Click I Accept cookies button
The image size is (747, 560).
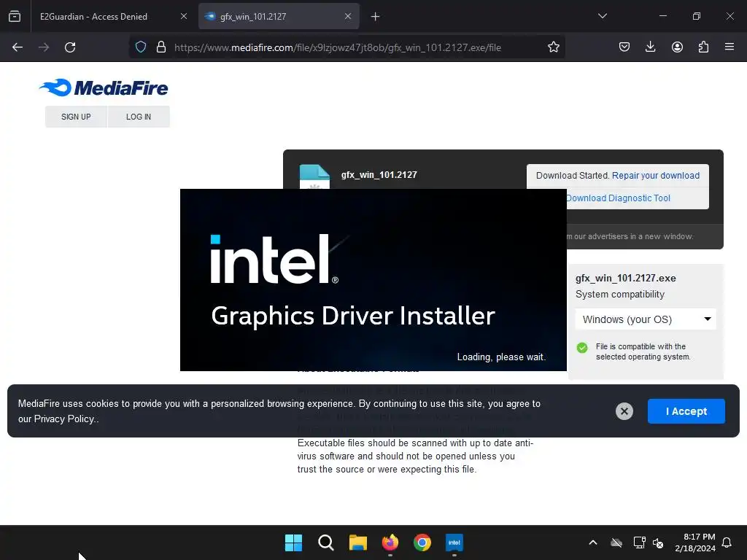click(x=686, y=411)
